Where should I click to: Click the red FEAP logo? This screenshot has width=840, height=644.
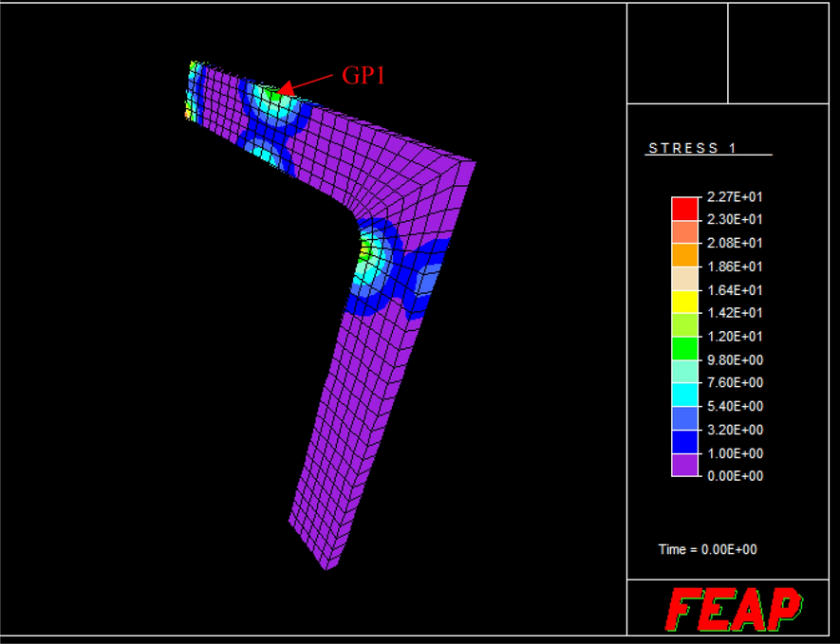[733, 610]
